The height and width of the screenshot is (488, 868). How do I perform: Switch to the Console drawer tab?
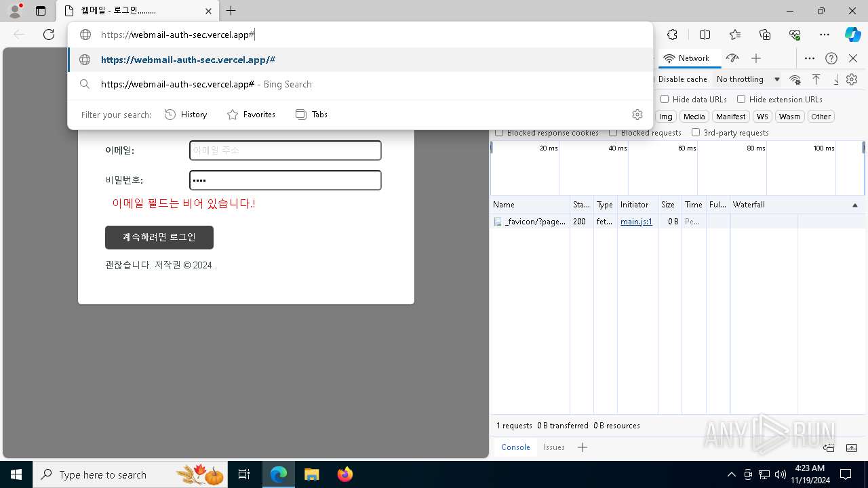point(515,447)
